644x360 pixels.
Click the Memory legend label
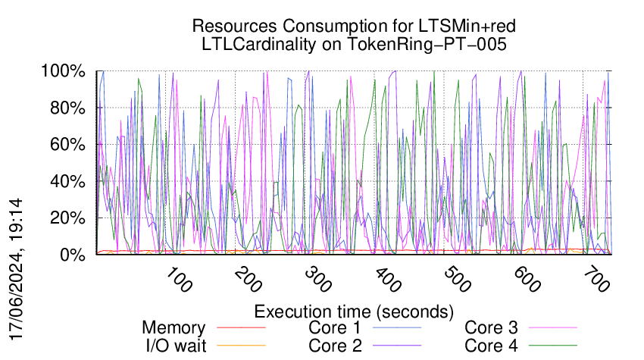coord(174,328)
